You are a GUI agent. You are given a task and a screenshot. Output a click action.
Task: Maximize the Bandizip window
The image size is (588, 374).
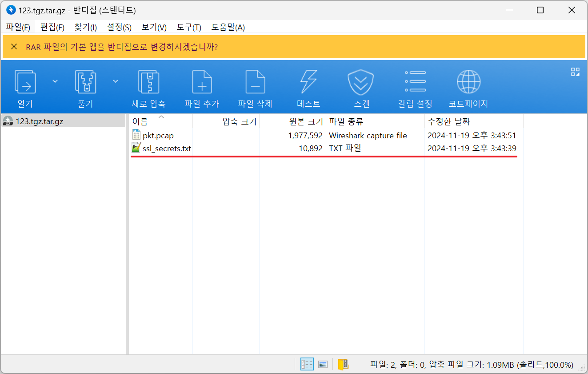[x=540, y=10]
